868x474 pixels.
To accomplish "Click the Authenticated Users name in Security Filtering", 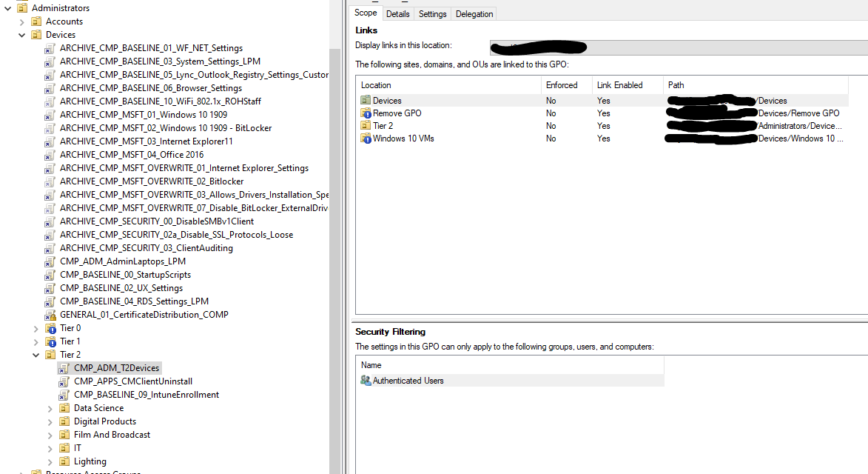I will coord(408,381).
